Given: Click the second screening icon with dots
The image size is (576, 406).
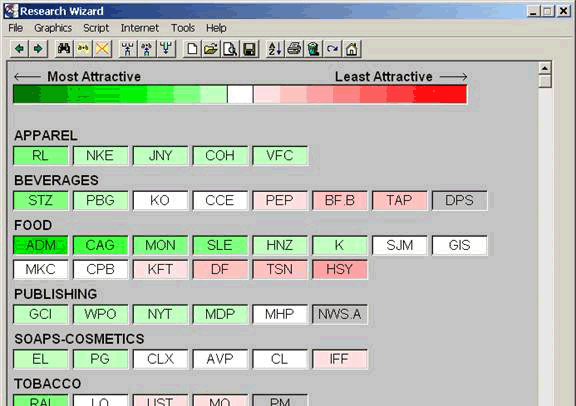Looking at the screenshot, I should pyautogui.click(x=147, y=49).
